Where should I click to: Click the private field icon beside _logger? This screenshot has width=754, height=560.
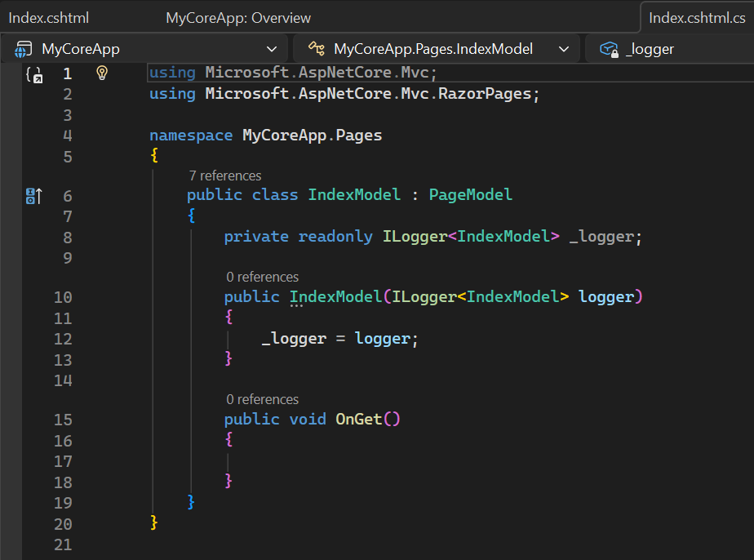click(609, 49)
